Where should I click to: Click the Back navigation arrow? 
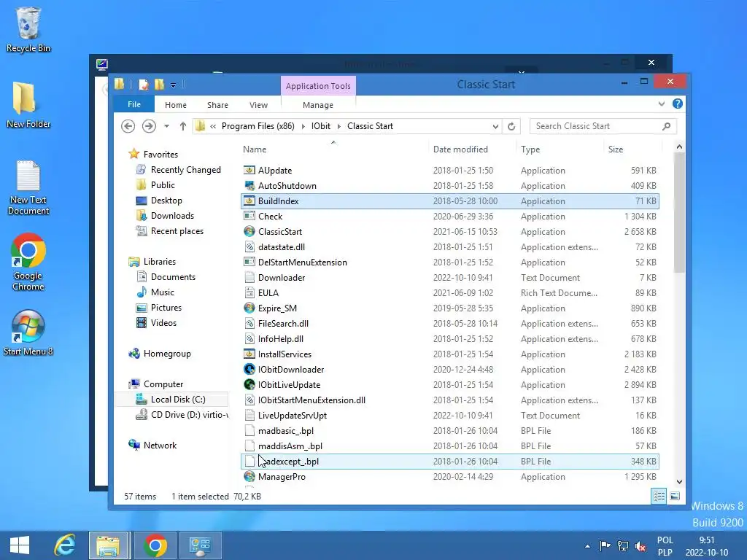click(x=128, y=126)
